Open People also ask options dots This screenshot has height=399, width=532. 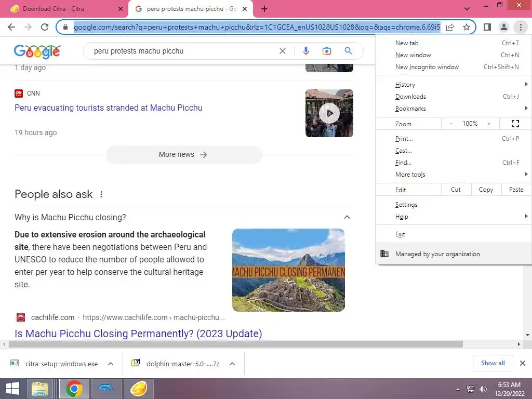(101, 194)
